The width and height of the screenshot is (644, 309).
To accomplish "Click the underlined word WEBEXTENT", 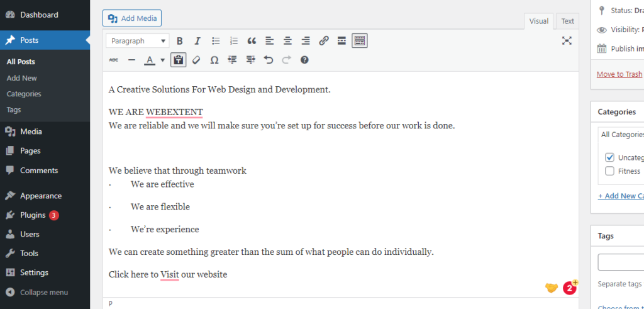I will click(174, 112).
